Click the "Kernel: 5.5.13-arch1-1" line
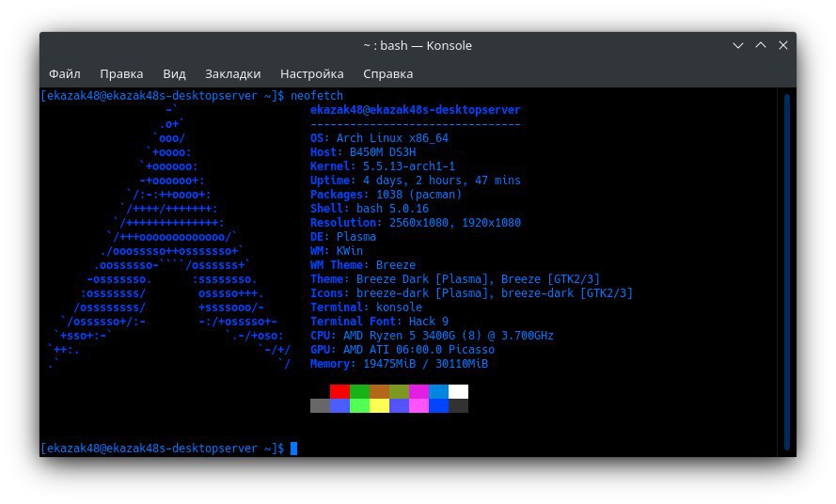 (383, 166)
